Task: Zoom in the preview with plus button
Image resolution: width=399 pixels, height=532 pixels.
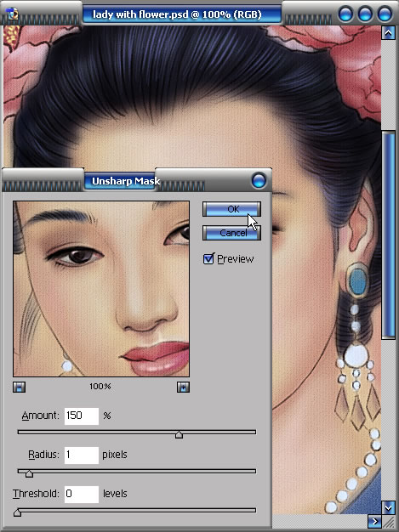Action: pos(183,387)
